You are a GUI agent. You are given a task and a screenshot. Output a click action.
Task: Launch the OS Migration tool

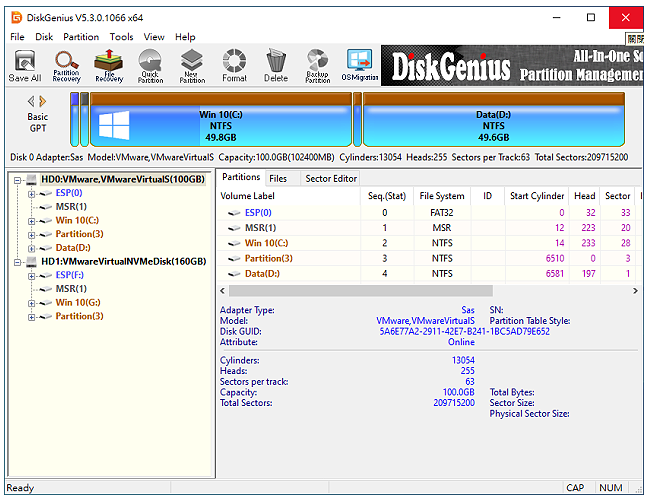coord(360,65)
